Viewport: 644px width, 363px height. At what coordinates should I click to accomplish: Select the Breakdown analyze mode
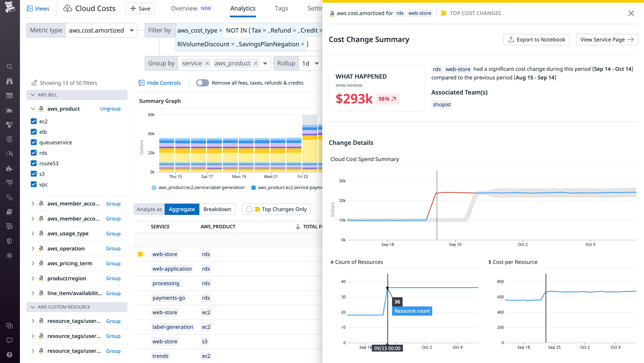pyautogui.click(x=217, y=209)
